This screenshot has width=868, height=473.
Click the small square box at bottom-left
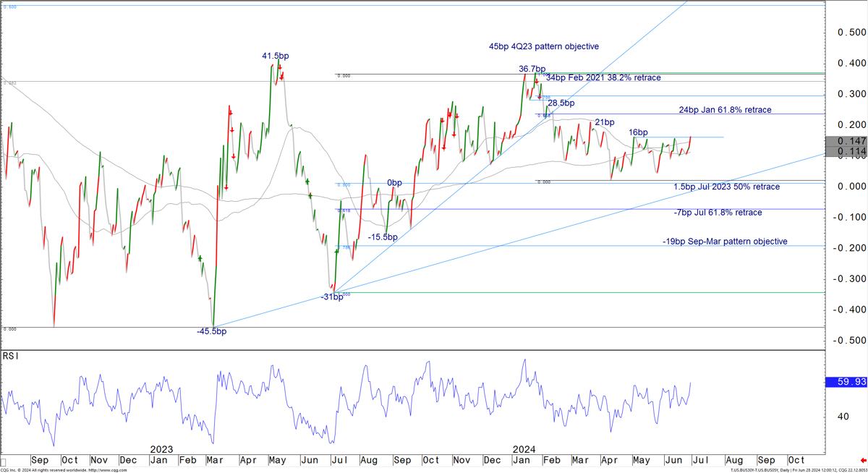pos(4,461)
